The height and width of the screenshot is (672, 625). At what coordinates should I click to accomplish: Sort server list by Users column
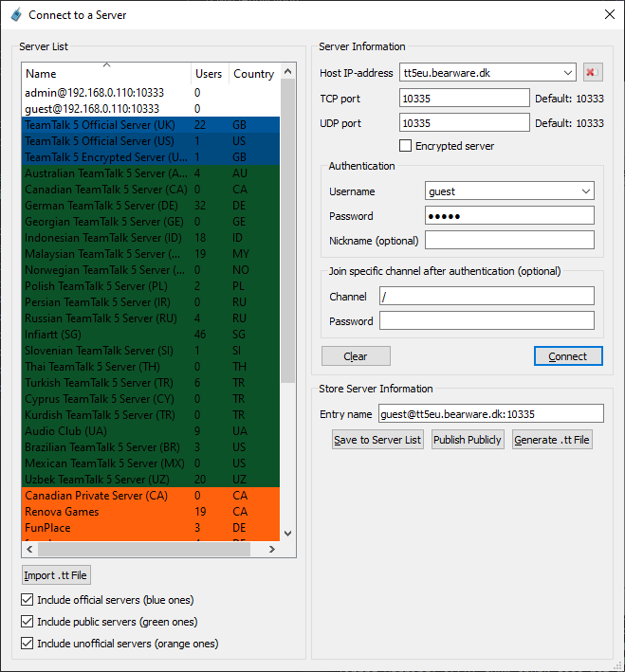[x=210, y=74]
